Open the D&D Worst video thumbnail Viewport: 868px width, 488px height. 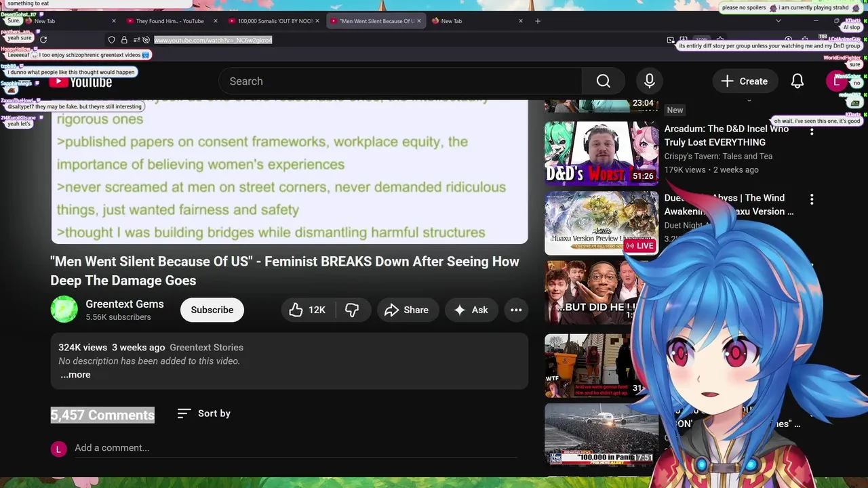[601, 154]
